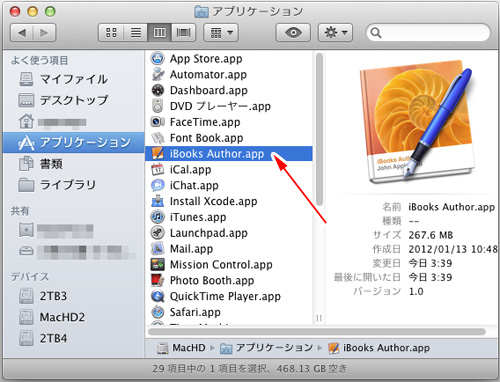This screenshot has height=382, width=500.
Task: Select the Dashboard.app icon
Action: pos(157,90)
